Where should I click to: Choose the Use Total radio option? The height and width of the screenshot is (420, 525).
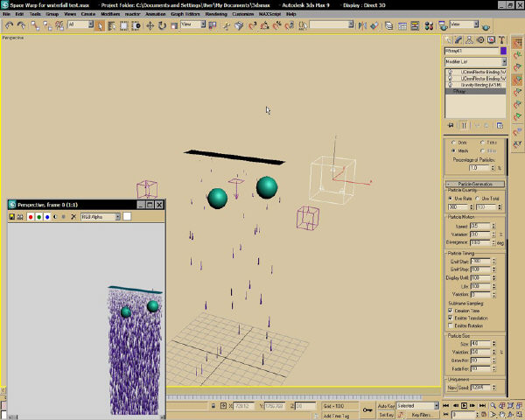478,199
